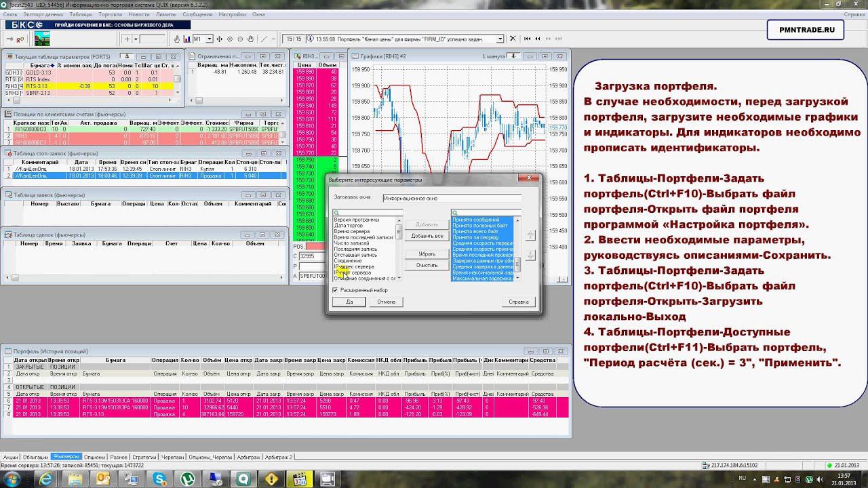Screen dimensions: 868x488
Task: Open the Лимиты menu
Action: 166,14
